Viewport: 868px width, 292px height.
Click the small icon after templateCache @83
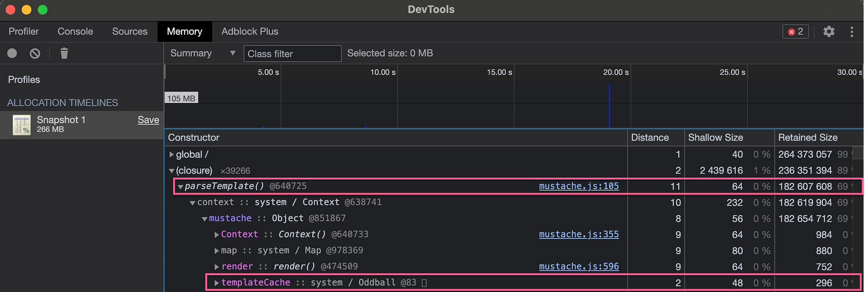[x=424, y=283]
